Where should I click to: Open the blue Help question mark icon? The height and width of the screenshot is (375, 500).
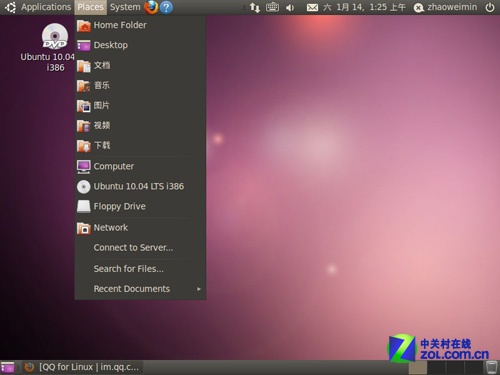pos(166,7)
